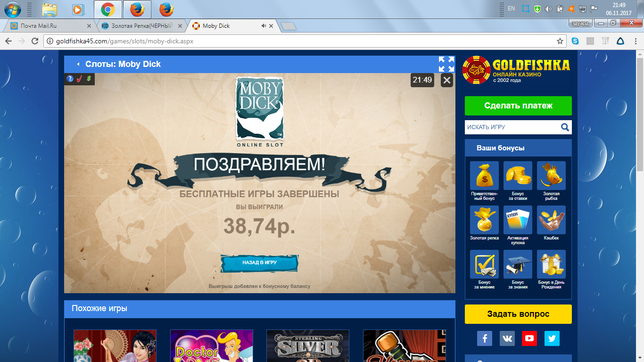This screenshot has height=362, width=644.
Task: Open Windows Explorer from the taskbar
Action: pyautogui.click(x=50, y=9)
